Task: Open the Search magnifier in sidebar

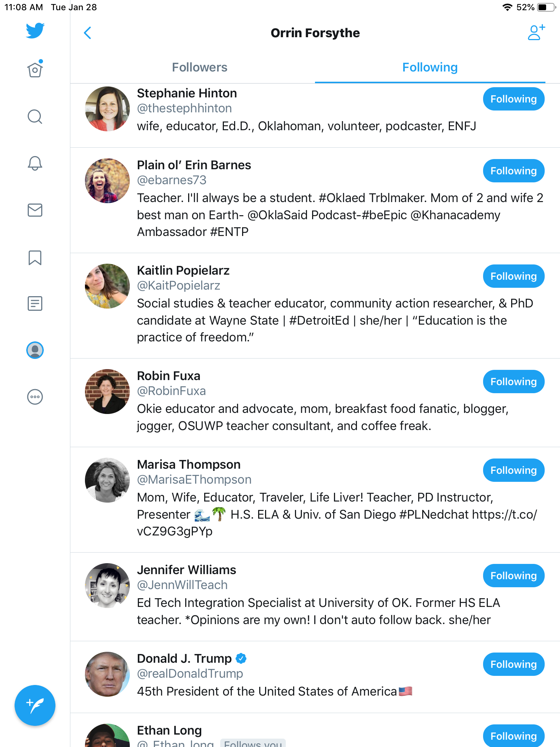Action: (x=35, y=117)
